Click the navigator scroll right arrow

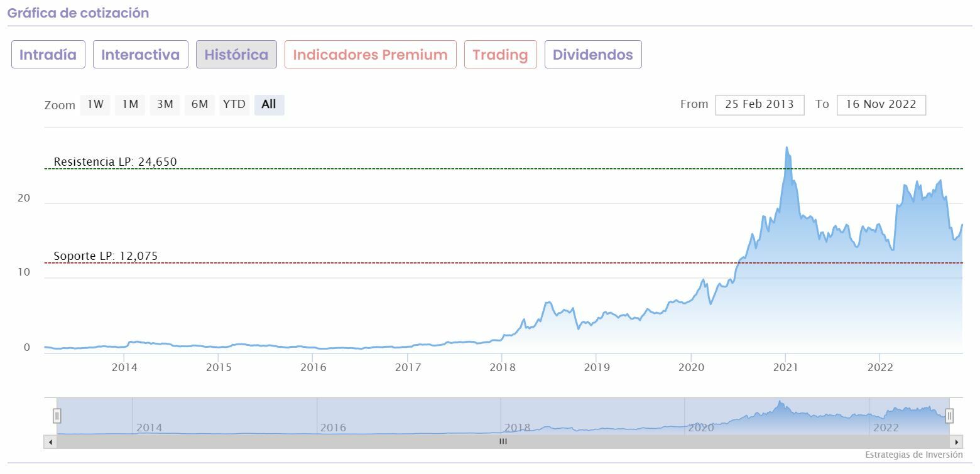pos(956,441)
